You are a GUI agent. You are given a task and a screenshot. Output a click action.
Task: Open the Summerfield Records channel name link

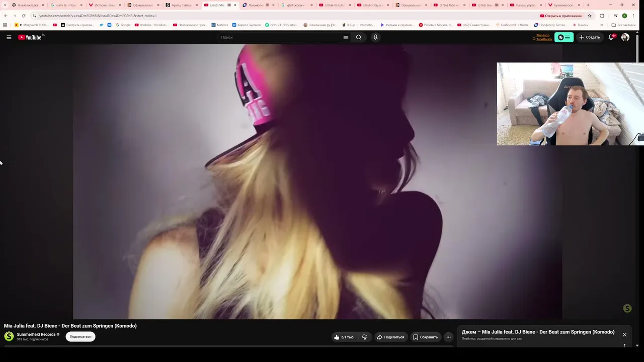point(36,334)
